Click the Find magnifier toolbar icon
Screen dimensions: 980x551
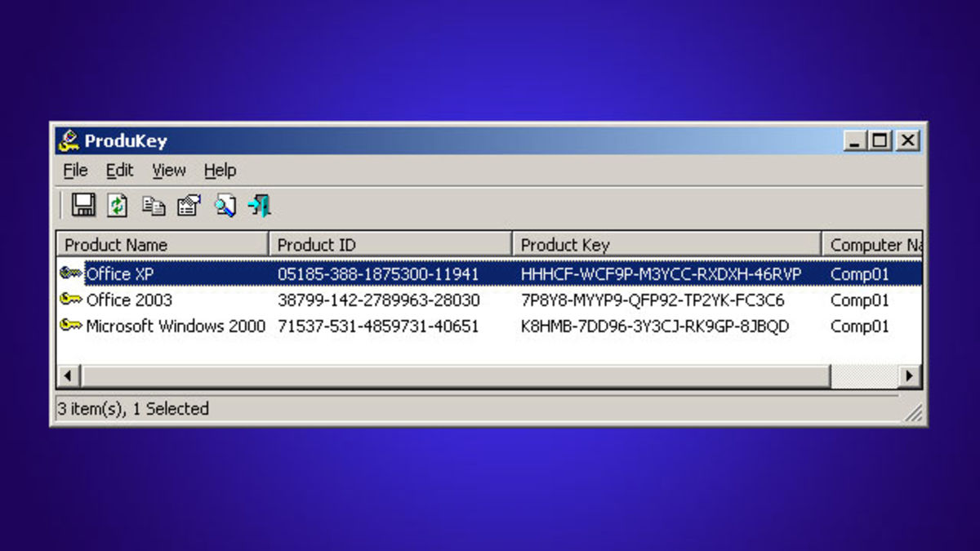pyautogui.click(x=225, y=205)
